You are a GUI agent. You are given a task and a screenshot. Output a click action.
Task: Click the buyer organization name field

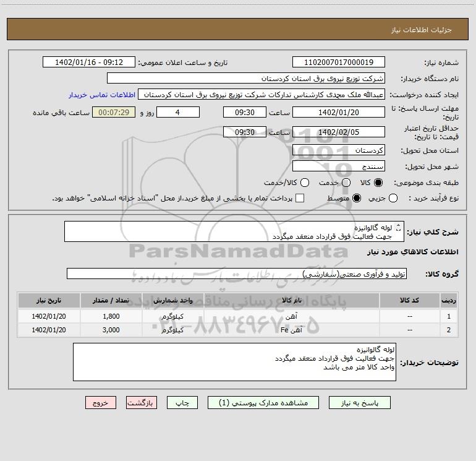coord(246,78)
